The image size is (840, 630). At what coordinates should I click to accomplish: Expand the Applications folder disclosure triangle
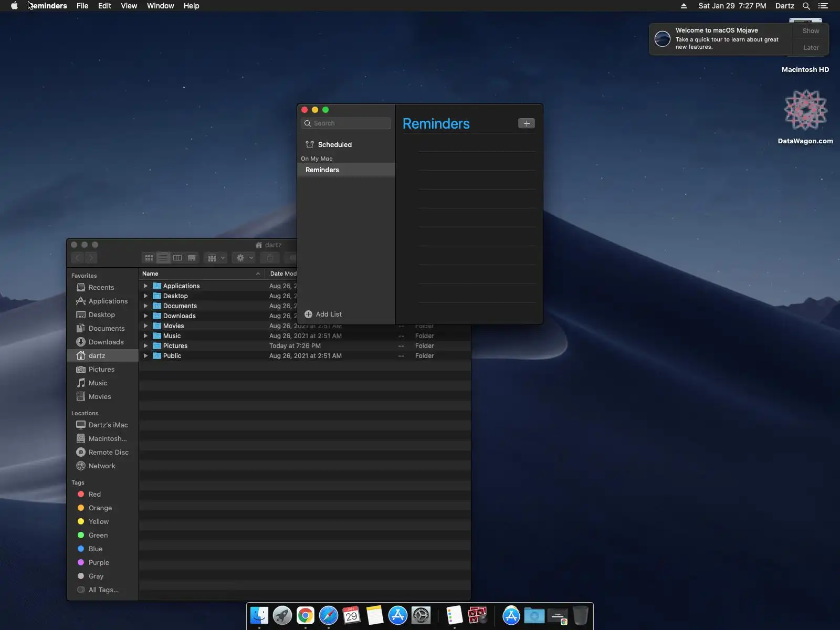tap(145, 286)
